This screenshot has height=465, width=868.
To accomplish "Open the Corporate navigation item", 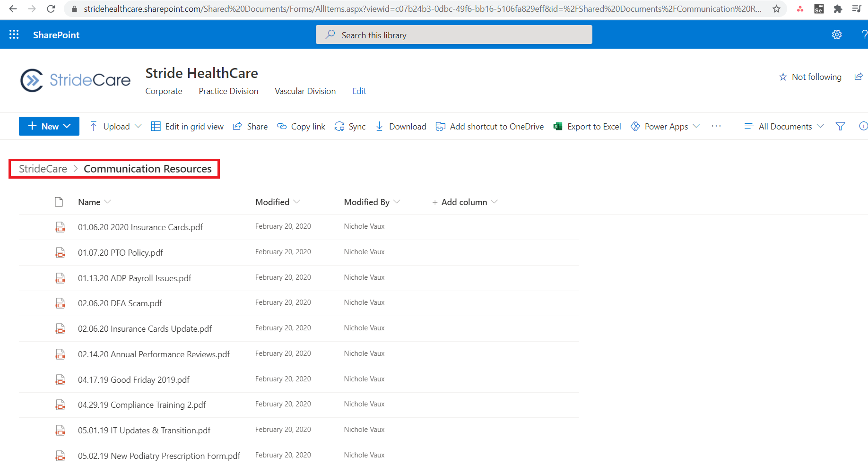I will tap(164, 91).
